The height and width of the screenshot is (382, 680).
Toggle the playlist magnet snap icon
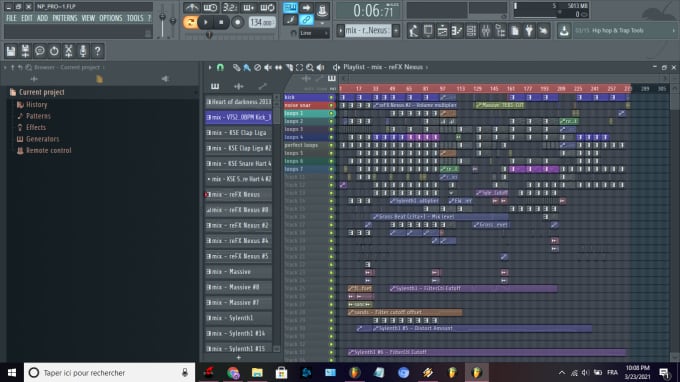220,67
